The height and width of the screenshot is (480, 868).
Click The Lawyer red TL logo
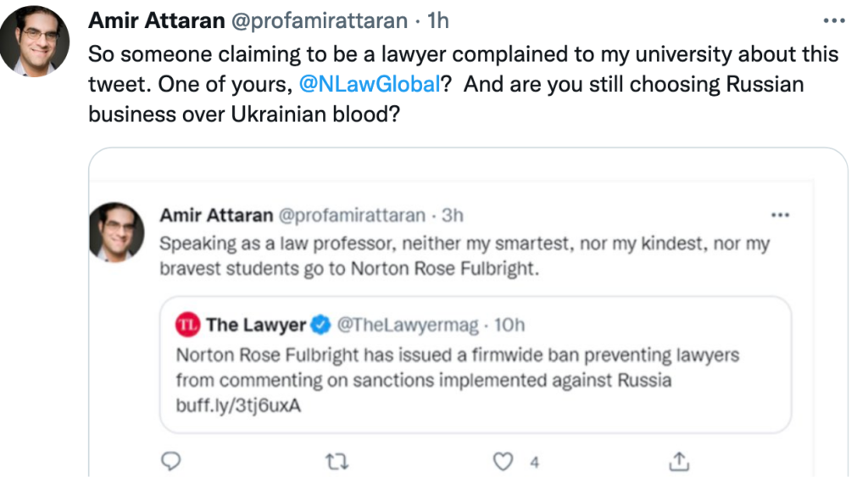[x=187, y=324]
